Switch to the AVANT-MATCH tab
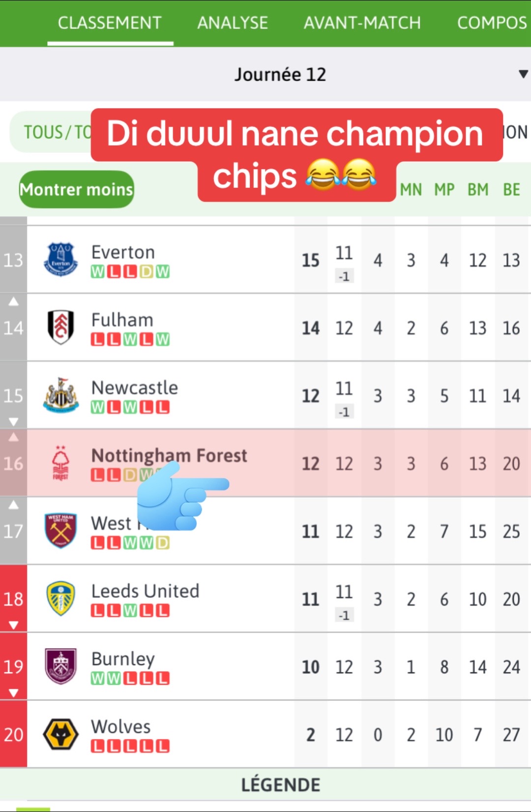Viewport: 531px width, 812px height. (x=362, y=23)
